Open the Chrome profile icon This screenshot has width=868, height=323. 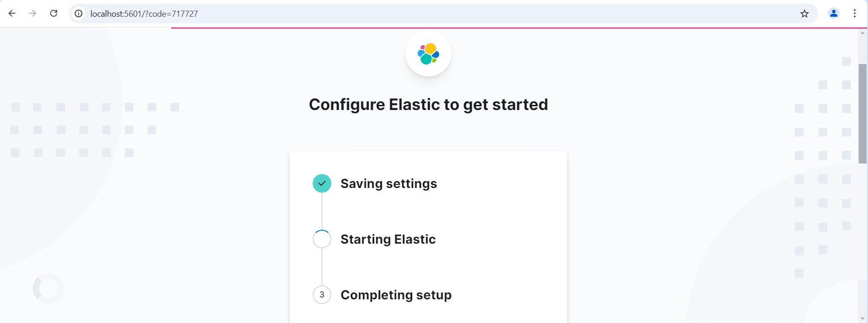[x=834, y=13]
